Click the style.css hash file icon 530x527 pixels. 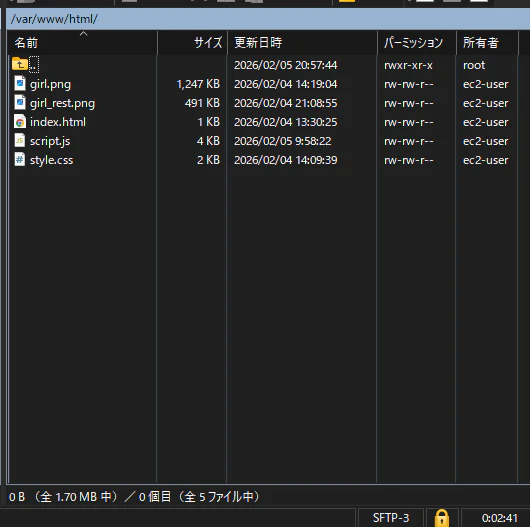(20, 159)
